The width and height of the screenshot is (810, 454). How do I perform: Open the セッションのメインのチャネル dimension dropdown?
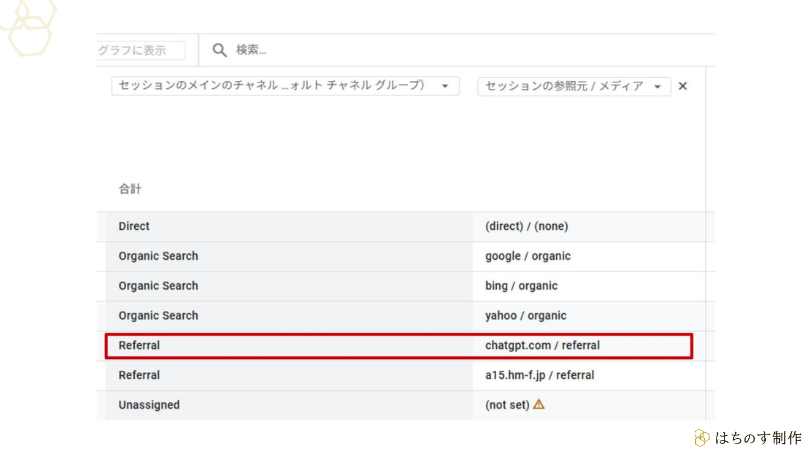click(285, 86)
